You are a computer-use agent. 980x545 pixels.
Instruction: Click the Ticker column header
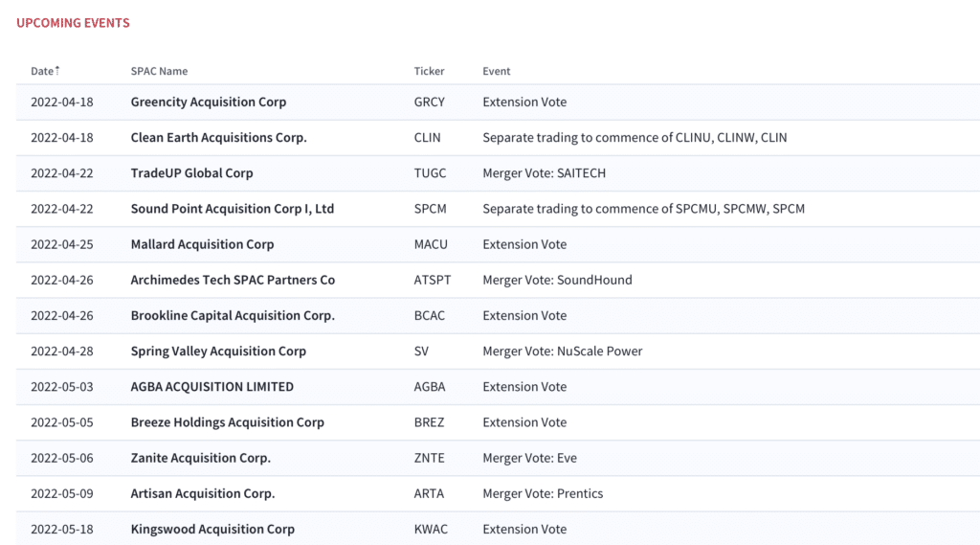(429, 71)
